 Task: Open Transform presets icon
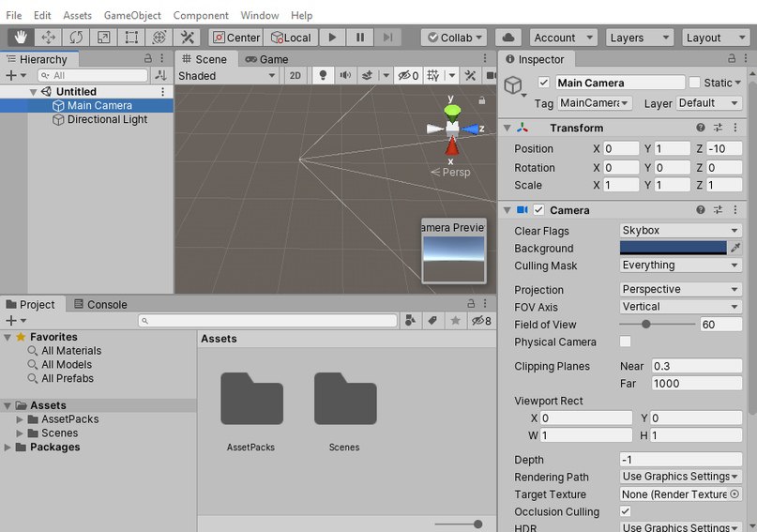(718, 128)
